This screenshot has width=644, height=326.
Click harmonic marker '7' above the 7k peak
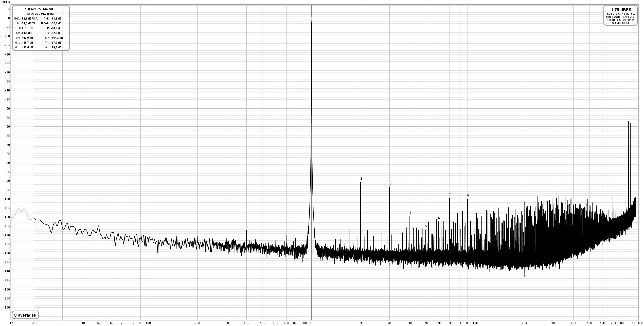tap(450, 195)
